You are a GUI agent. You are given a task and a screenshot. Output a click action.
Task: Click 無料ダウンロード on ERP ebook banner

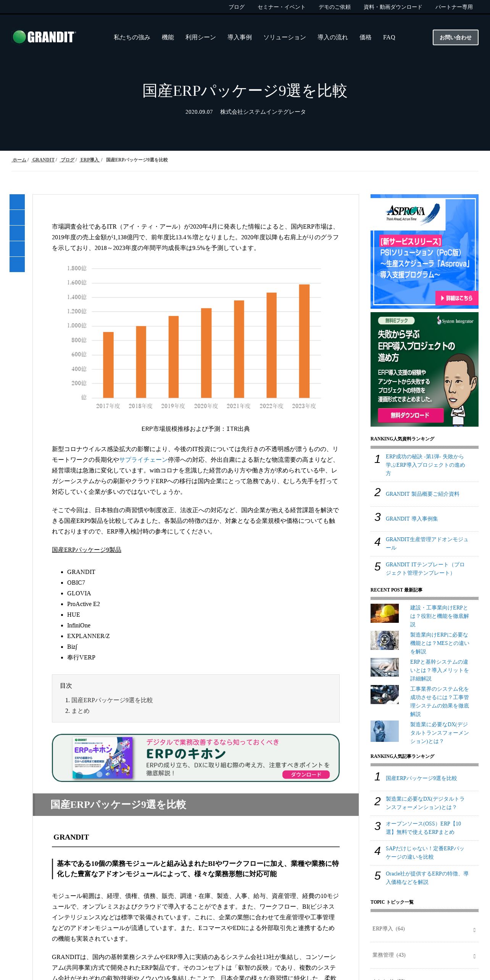coord(411,415)
